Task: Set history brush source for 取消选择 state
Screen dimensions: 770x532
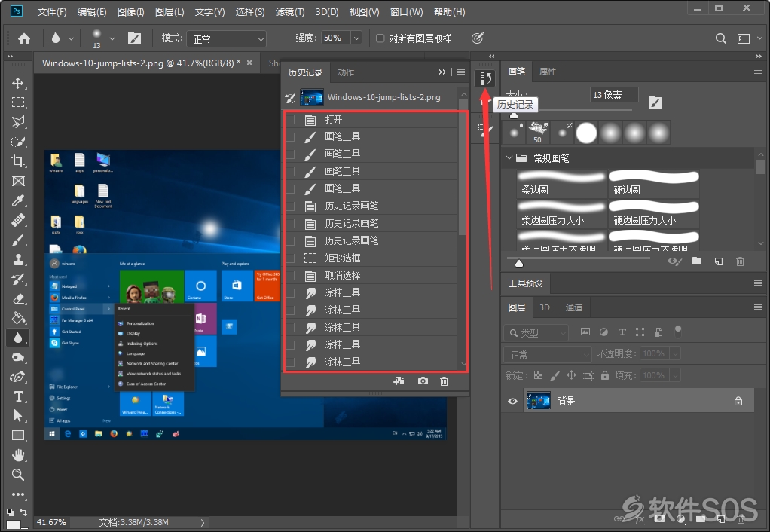Action: click(x=290, y=275)
